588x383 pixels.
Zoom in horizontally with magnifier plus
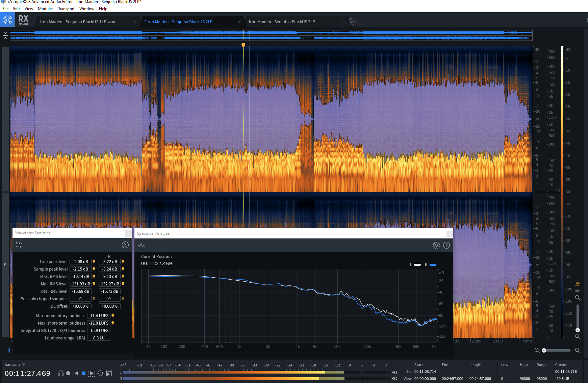click(x=578, y=350)
